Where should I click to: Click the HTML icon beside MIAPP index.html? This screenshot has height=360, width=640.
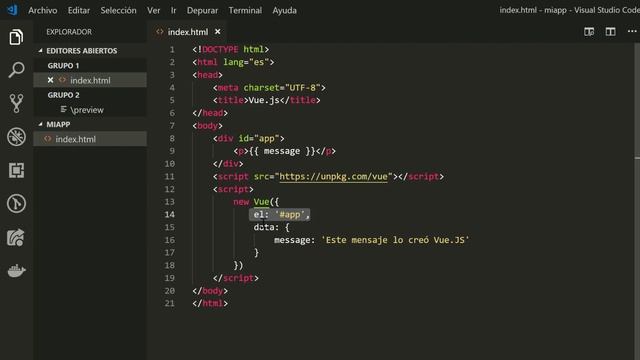[48, 139]
